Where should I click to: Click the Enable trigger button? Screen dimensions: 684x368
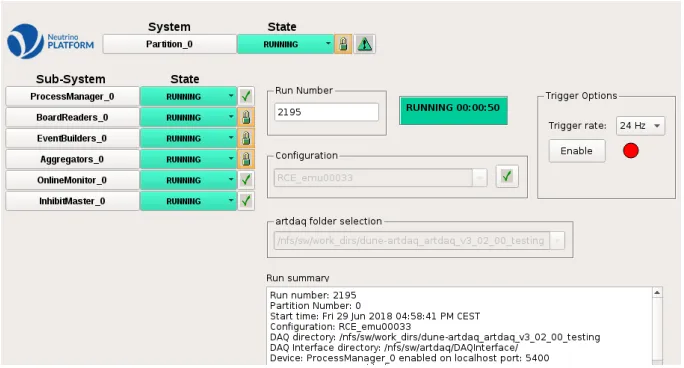(x=577, y=151)
